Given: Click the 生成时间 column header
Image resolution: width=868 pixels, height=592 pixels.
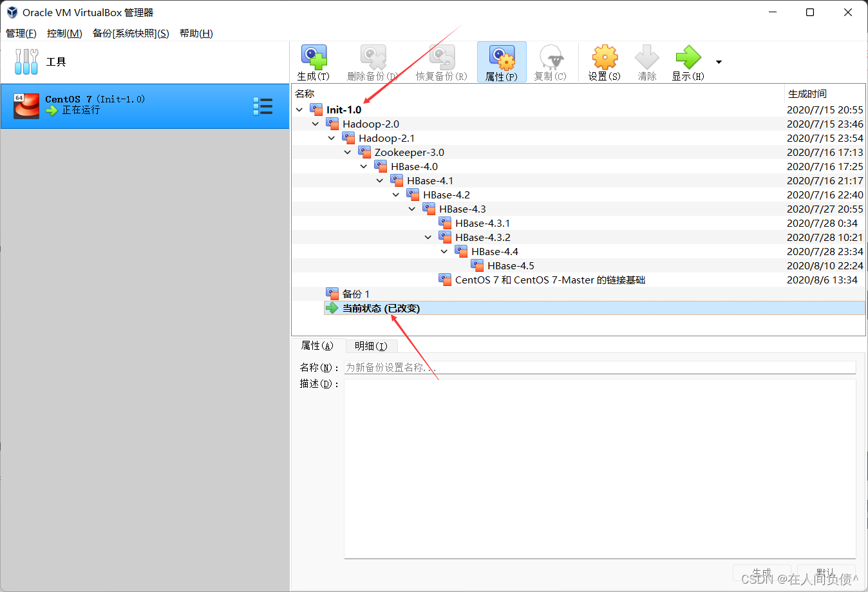Looking at the screenshot, I should [825, 93].
